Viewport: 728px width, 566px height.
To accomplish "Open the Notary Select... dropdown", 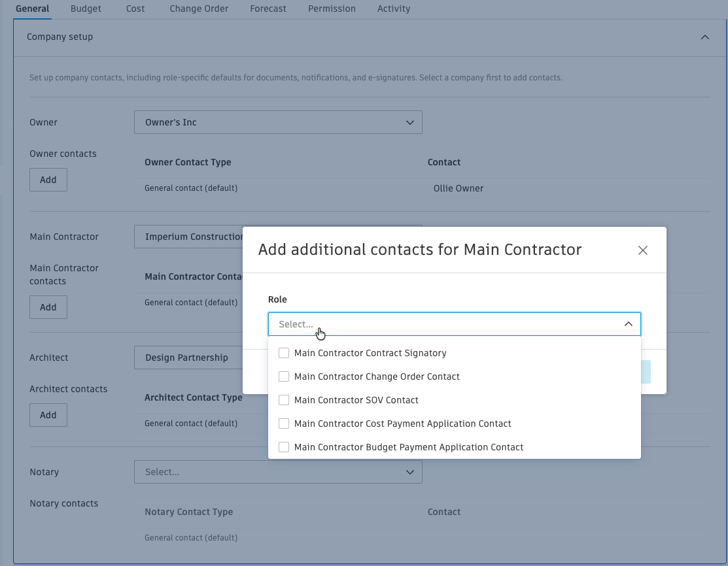I will point(278,472).
